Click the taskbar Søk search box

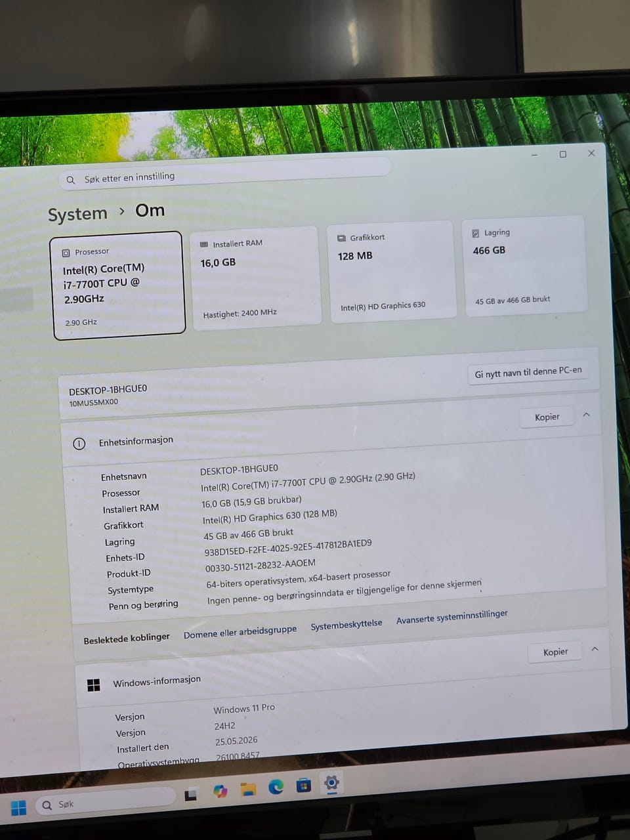(105, 802)
